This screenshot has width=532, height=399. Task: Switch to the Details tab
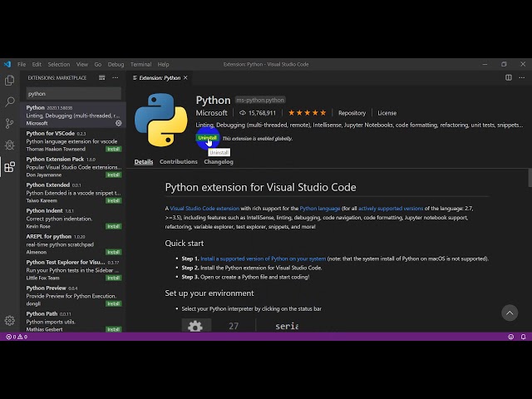144,162
